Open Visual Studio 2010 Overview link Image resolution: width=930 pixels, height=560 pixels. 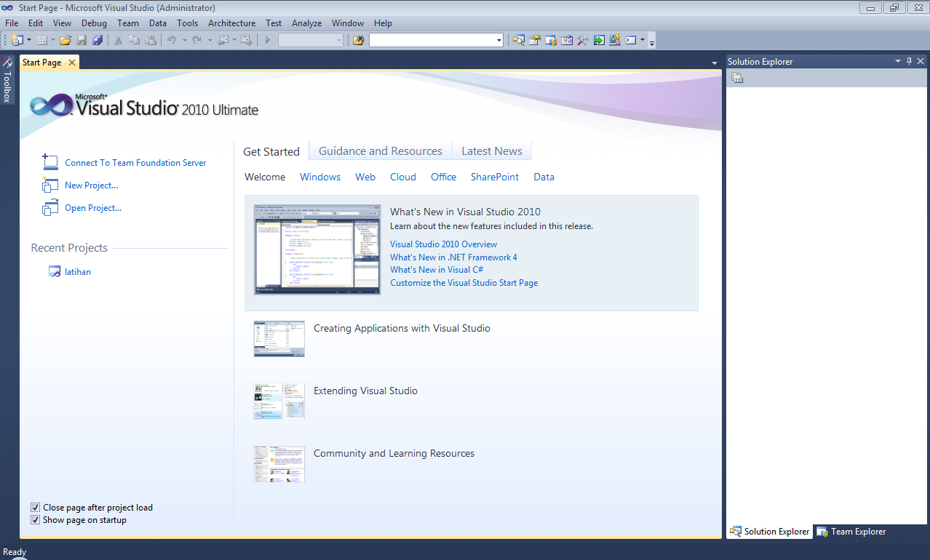444,244
